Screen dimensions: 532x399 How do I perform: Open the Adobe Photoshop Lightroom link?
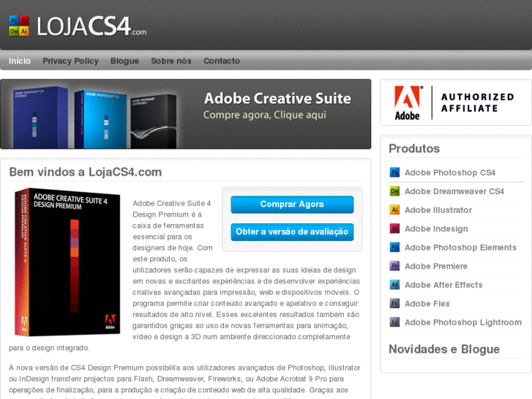(463, 322)
